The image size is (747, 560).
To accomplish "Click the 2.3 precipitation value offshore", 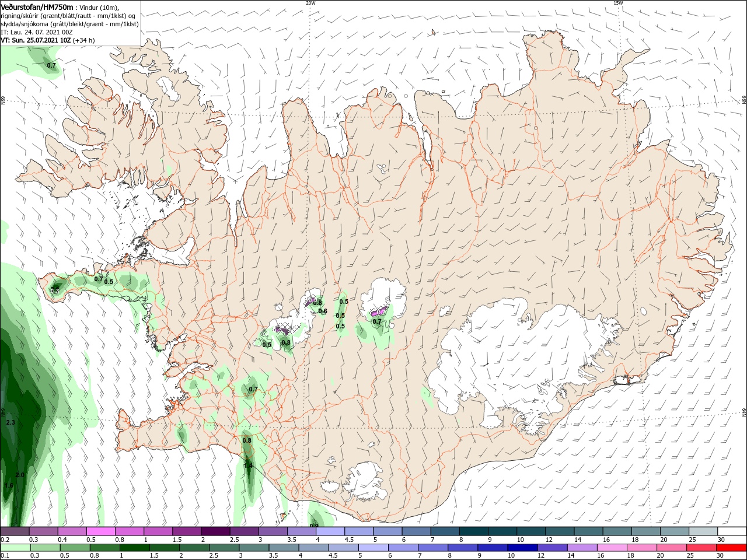I will [x=11, y=422].
